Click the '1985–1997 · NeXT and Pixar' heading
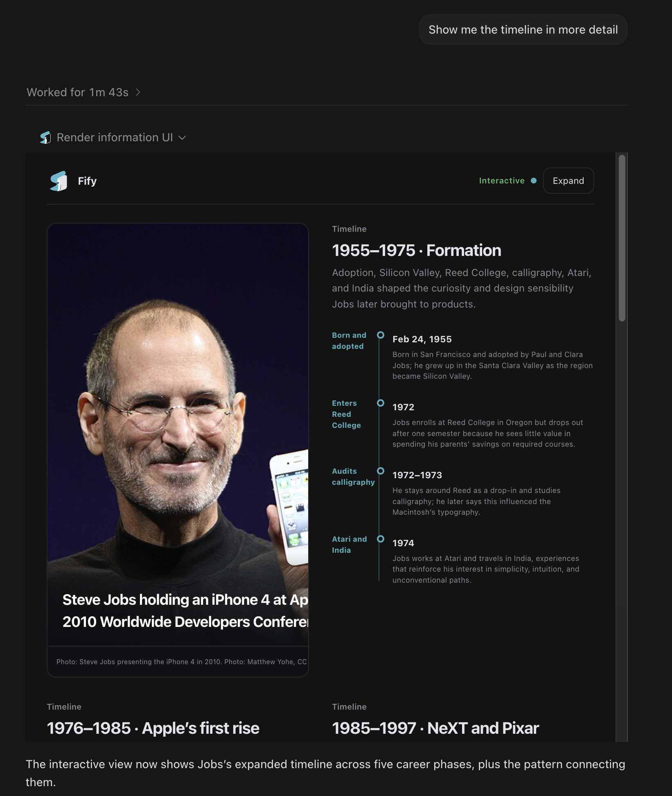 pyautogui.click(x=435, y=728)
